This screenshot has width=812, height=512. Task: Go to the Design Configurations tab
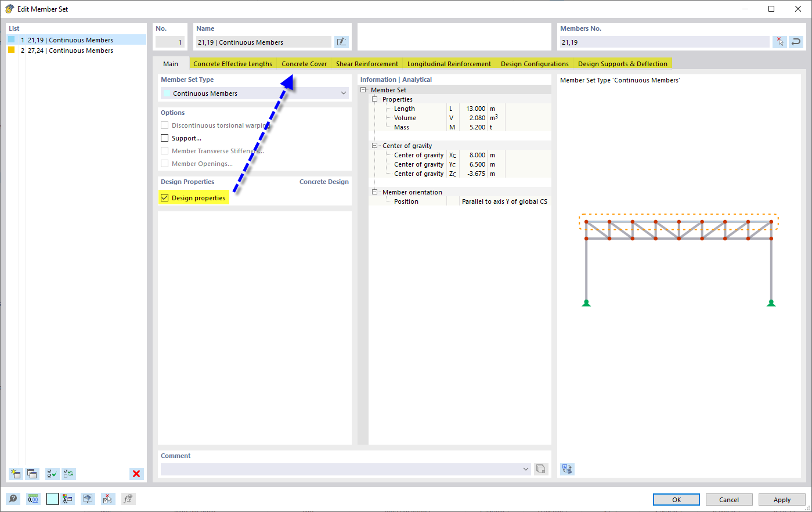point(535,64)
